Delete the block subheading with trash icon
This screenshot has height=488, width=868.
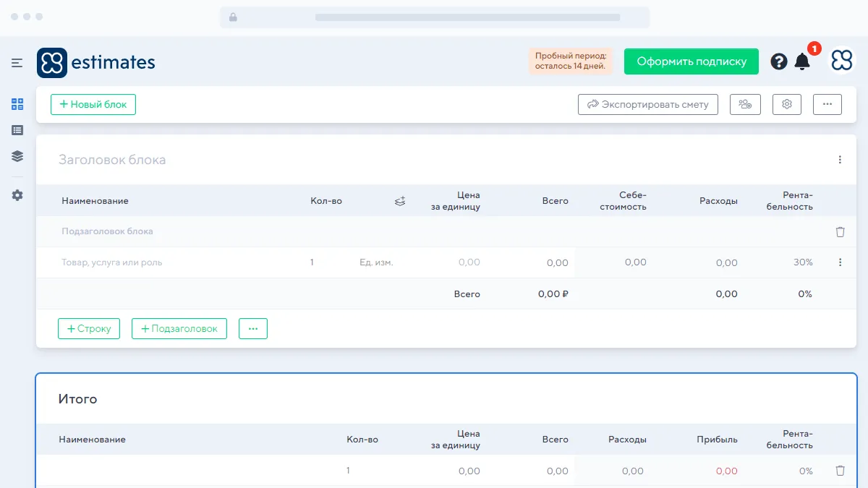(840, 232)
